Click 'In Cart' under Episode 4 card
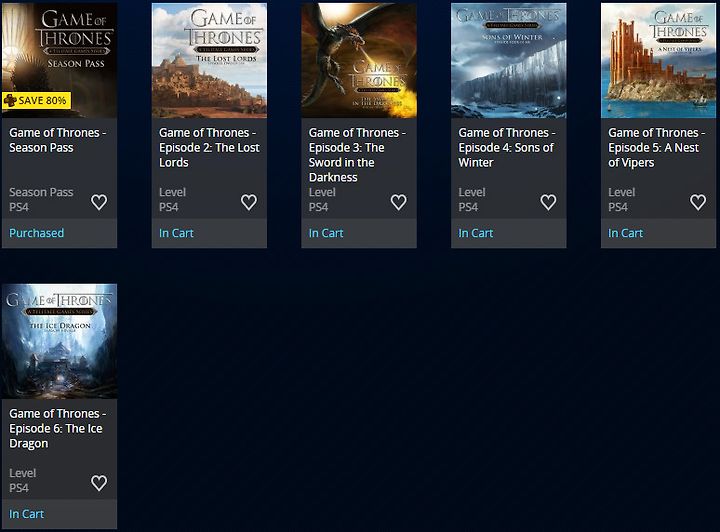 475,233
